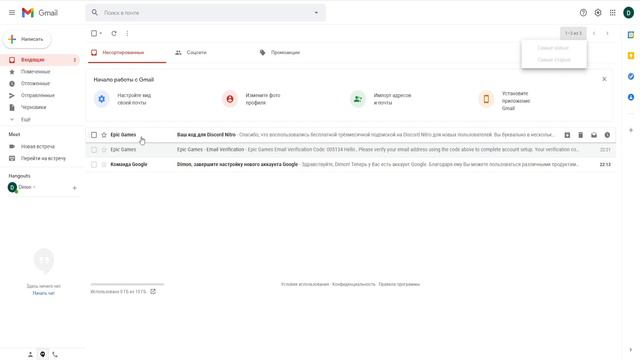Open storage management external link icon
Image resolution: width=640 pixels, height=360 pixels.
(x=153, y=291)
